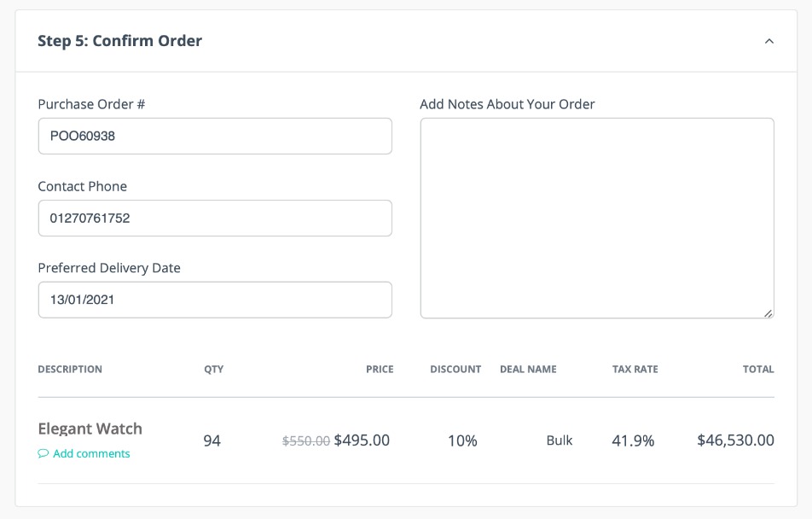Image resolution: width=812 pixels, height=519 pixels.
Task: Click the Purchase Order # input field
Action: (x=215, y=136)
